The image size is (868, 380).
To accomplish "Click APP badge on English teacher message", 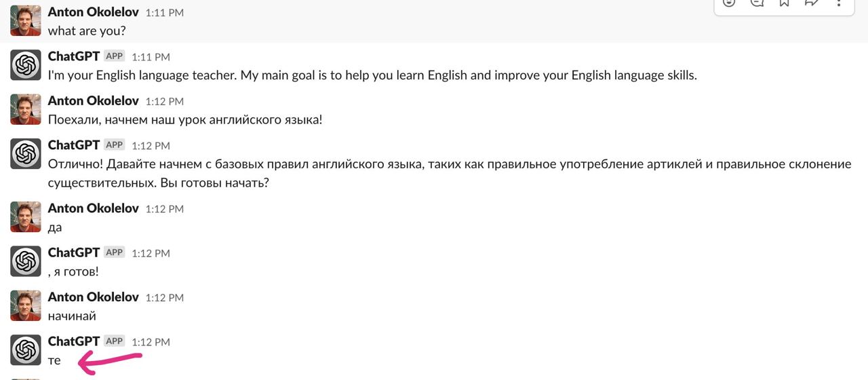I will tap(115, 56).
